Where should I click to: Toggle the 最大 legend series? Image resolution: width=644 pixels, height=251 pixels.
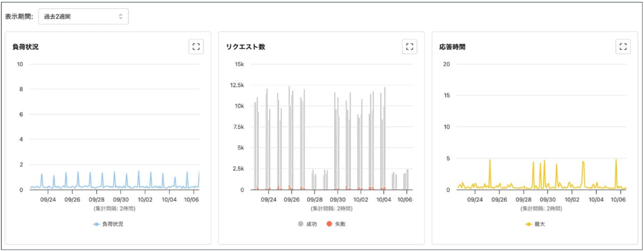click(535, 224)
